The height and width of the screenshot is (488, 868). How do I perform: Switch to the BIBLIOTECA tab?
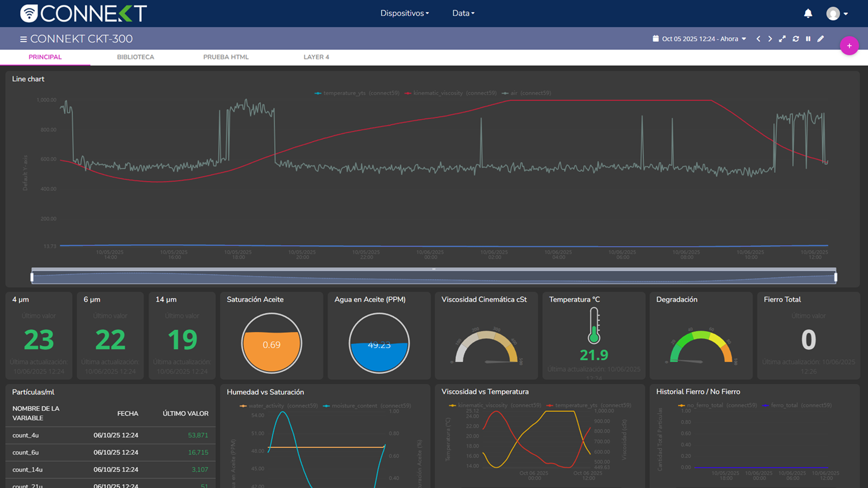click(x=135, y=57)
